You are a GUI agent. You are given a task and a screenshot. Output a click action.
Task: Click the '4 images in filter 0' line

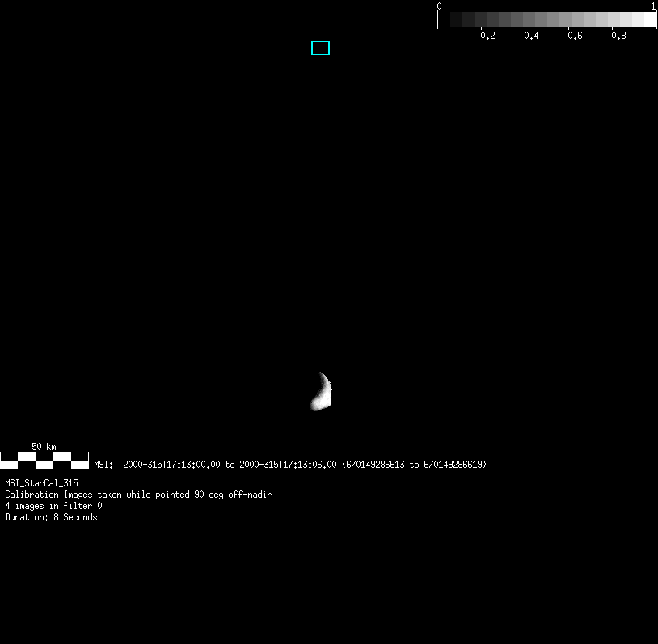(x=53, y=506)
